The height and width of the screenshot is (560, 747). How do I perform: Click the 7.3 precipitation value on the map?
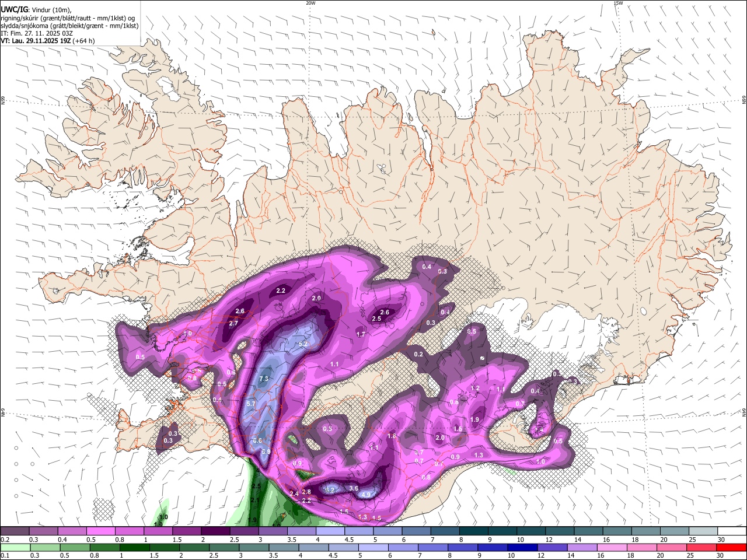pos(263,379)
